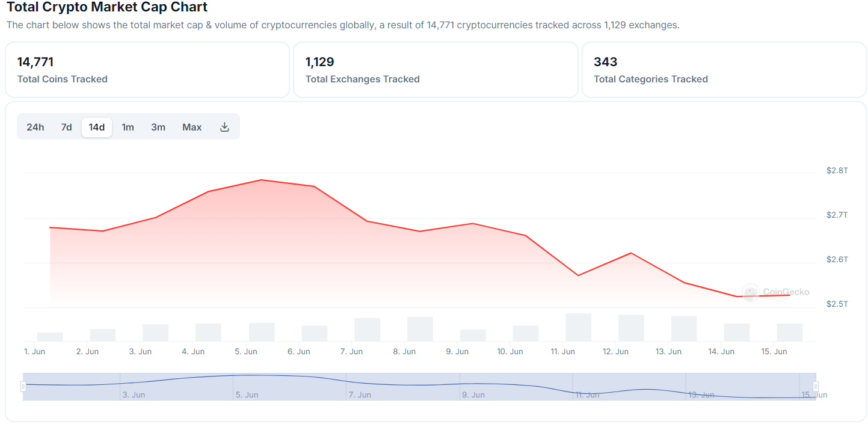Open the Total Coins Tracked card
Image resolution: width=868 pixels, height=430 pixels.
(x=147, y=70)
